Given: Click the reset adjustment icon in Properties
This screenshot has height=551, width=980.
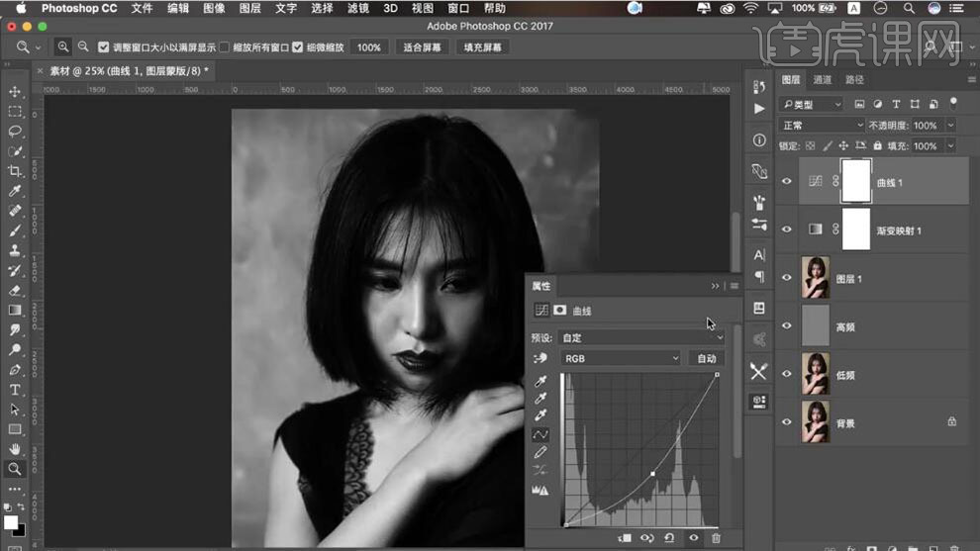Looking at the screenshot, I should point(670,538).
